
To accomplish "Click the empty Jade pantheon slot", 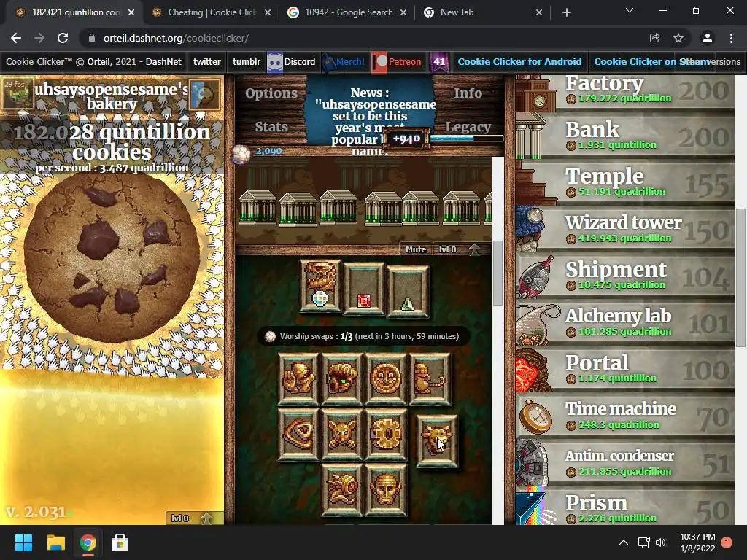I will [407, 292].
